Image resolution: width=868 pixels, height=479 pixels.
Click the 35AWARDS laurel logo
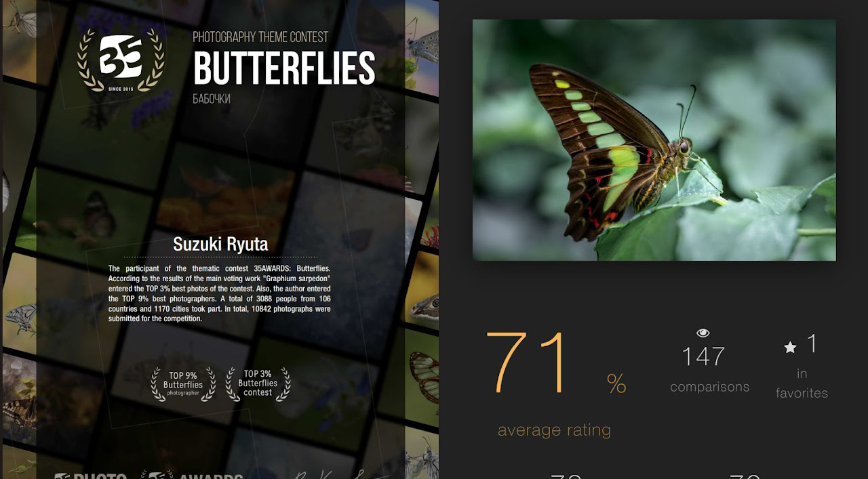point(121,60)
